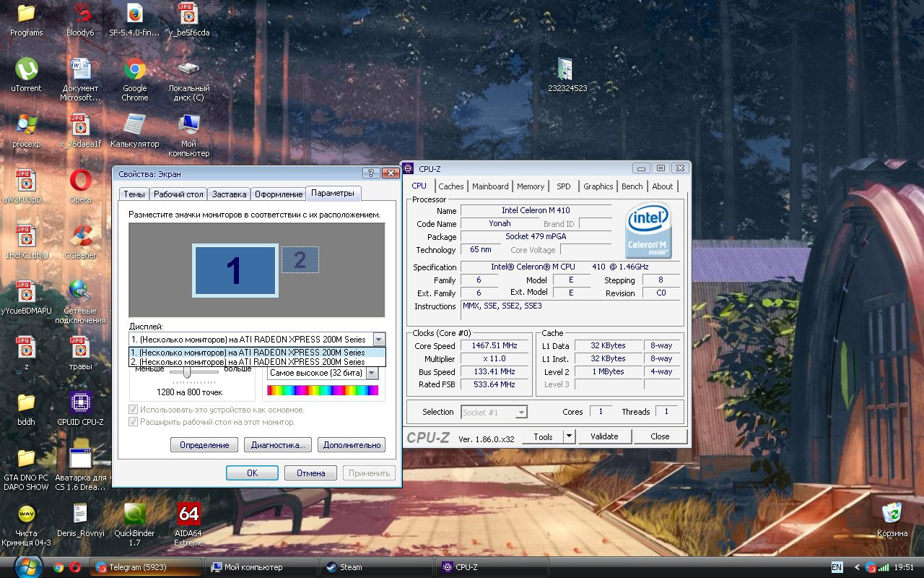Open the Memory tab in CPU-Z
The width and height of the screenshot is (924, 578).
point(531,186)
